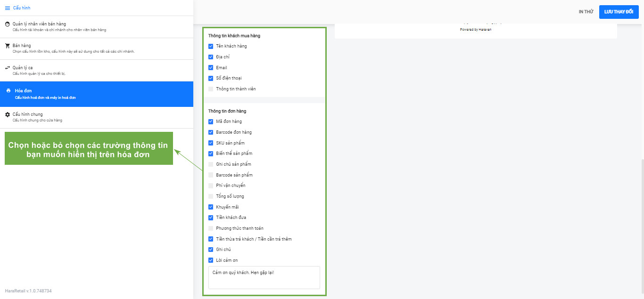Enable the Thông tin thành viên checkbox
The height and width of the screenshot is (299, 644).
211,89
